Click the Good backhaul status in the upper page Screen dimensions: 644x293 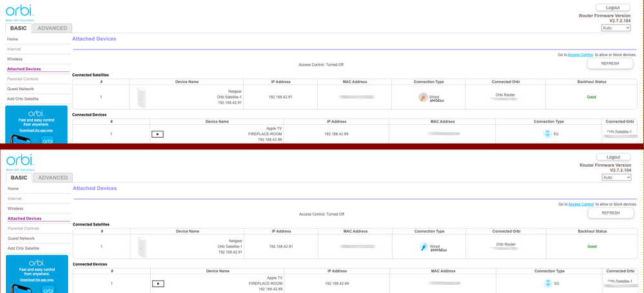tap(591, 97)
